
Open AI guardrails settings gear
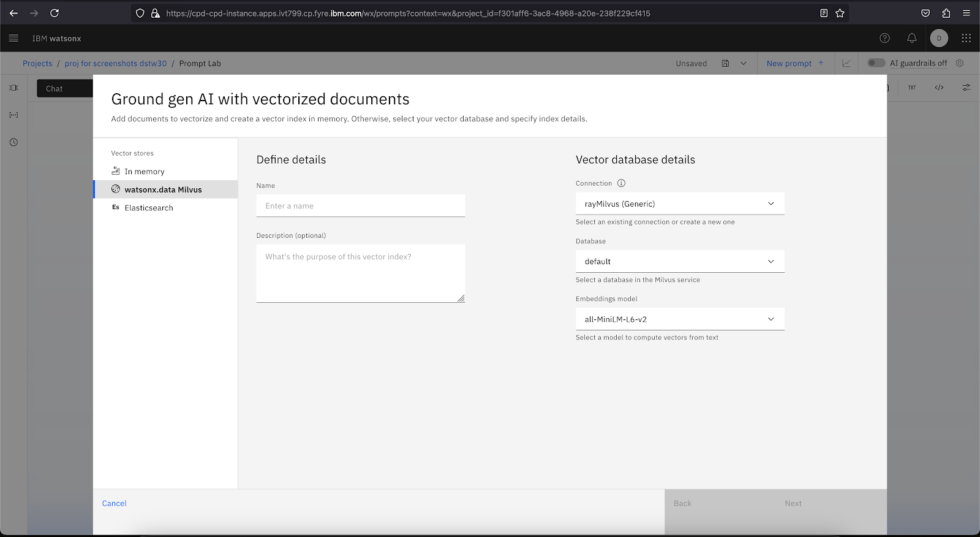coord(960,63)
